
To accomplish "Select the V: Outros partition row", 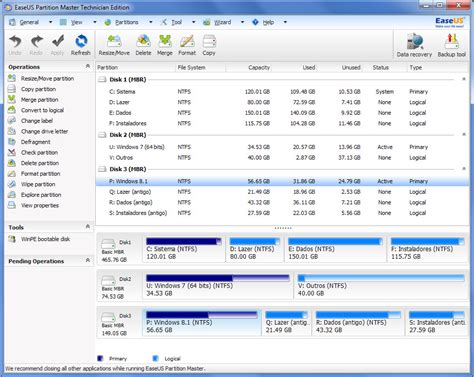I will tap(282, 158).
